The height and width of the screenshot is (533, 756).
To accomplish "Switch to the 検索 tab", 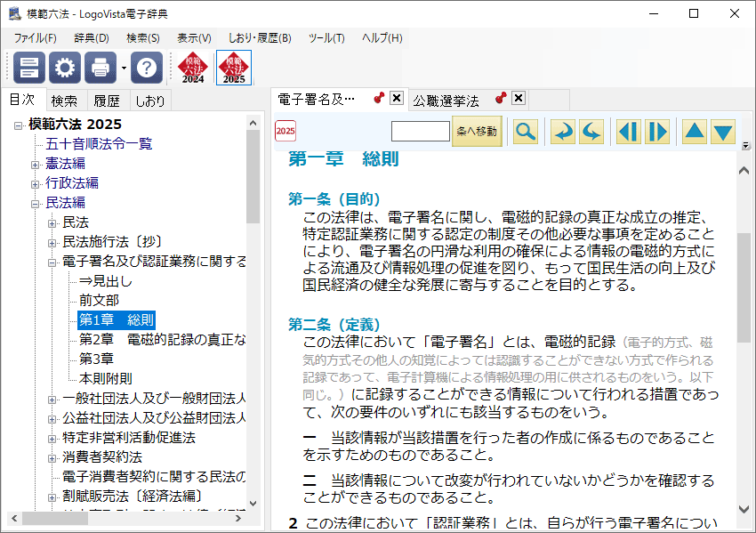I will tap(64, 101).
